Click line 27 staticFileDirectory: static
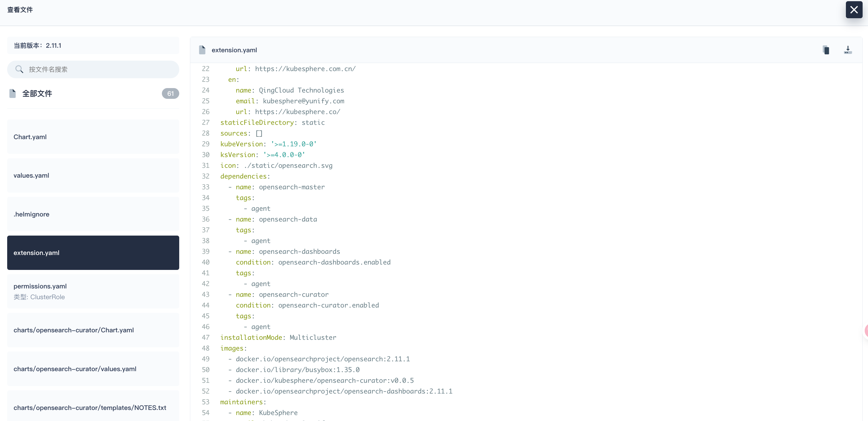The width and height of the screenshot is (868, 421). (x=272, y=123)
